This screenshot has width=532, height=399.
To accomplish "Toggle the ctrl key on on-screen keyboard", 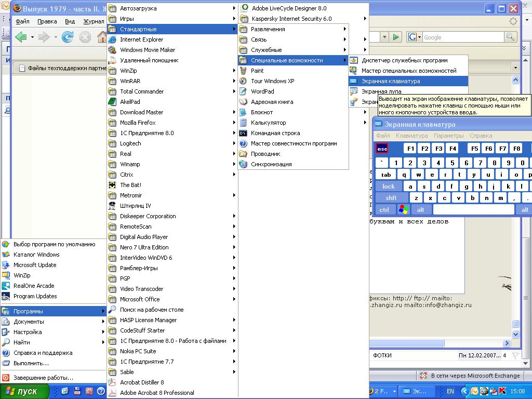I will pyautogui.click(x=384, y=210).
